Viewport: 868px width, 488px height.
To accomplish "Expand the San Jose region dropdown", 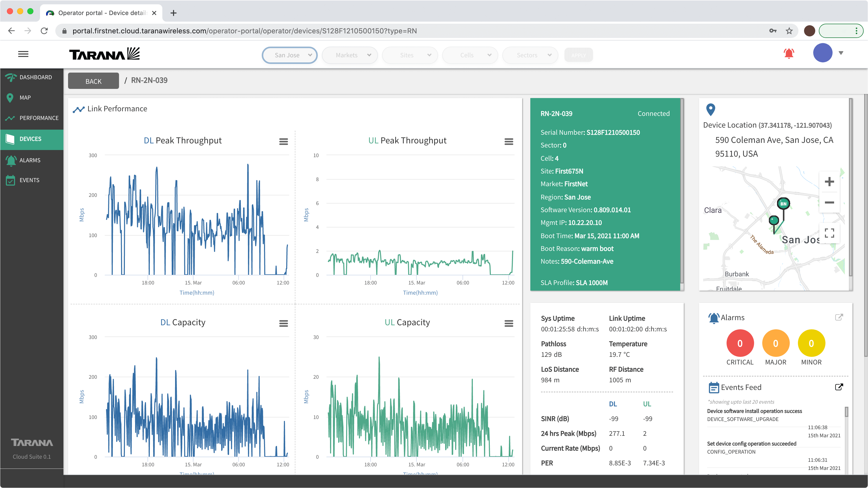I will point(290,55).
